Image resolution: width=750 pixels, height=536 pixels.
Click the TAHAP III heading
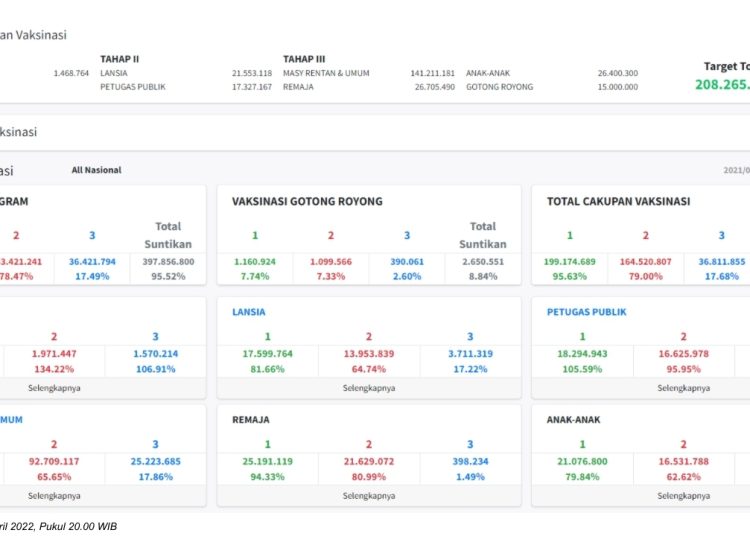click(304, 59)
